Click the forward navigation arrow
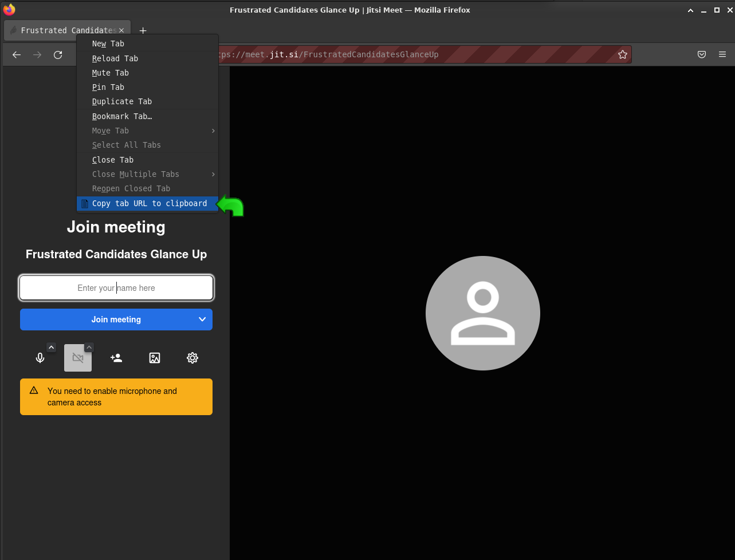Screen dimensions: 735x560 click(x=37, y=55)
